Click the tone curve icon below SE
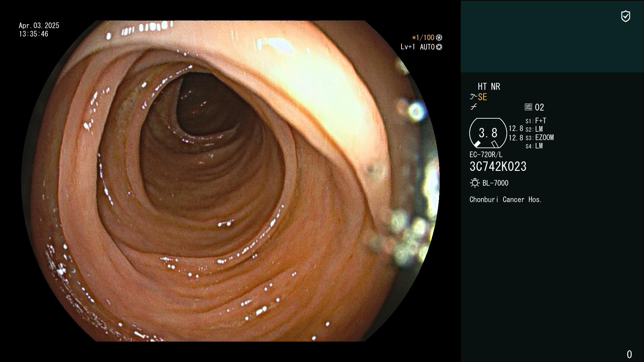The width and height of the screenshot is (644, 362). point(474,107)
